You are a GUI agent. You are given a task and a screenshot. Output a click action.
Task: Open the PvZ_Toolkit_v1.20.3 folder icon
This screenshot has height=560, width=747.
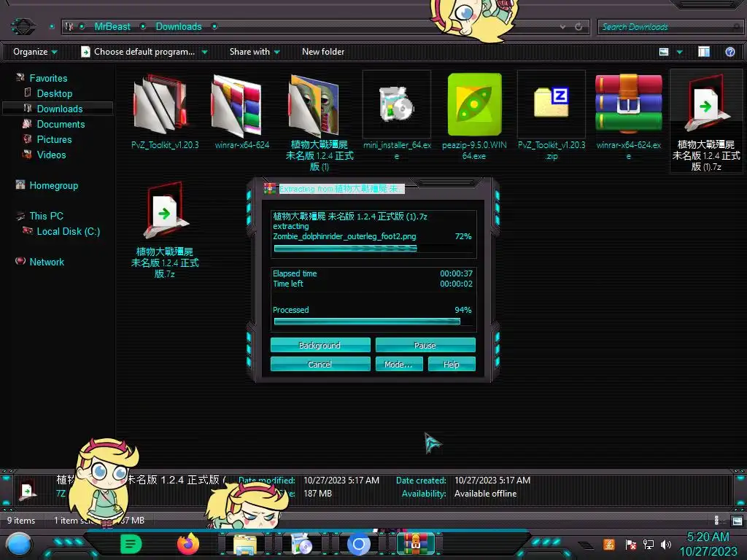coord(160,104)
